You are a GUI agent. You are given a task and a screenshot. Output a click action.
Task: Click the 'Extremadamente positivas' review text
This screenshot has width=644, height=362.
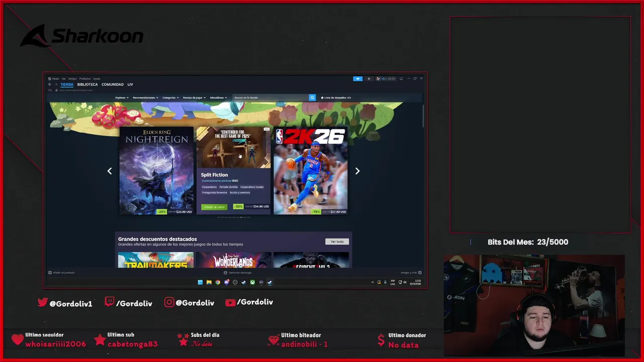pos(216,181)
